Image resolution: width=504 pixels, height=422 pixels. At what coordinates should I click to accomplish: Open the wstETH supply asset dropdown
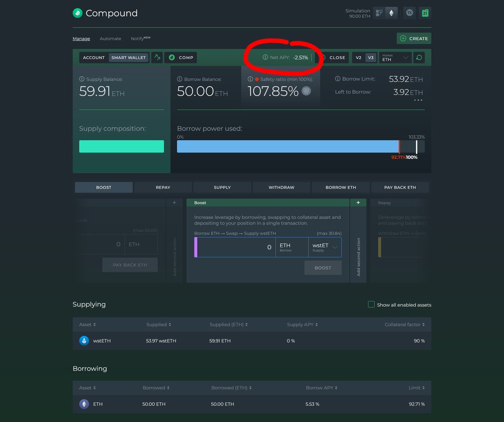[325, 247]
